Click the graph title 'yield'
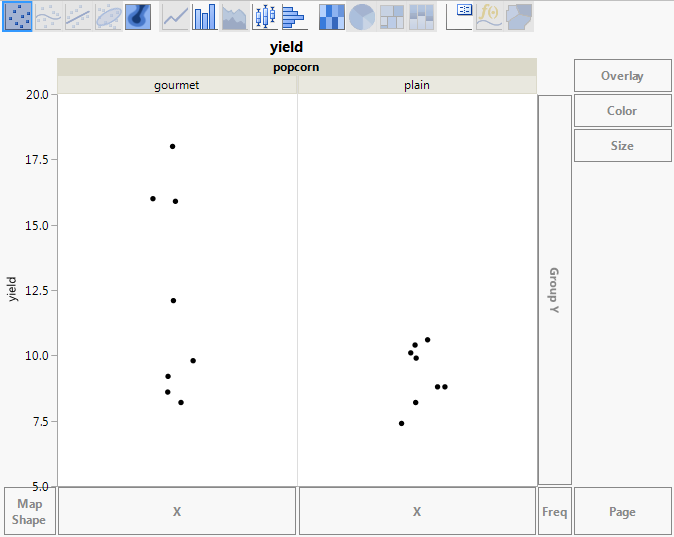 [286, 46]
